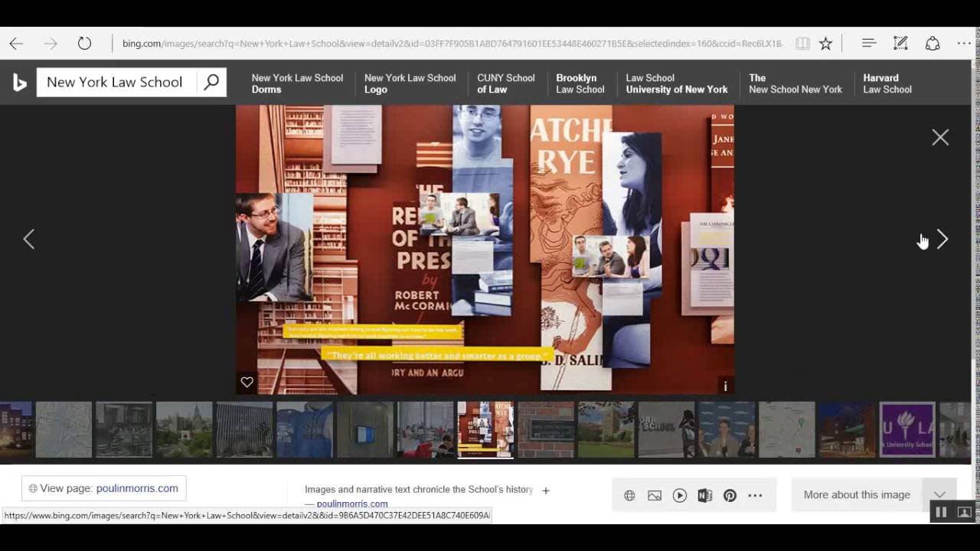
Task: Click the picture-in-picture icon beside pause
Action: pyautogui.click(x=965, y=512)
